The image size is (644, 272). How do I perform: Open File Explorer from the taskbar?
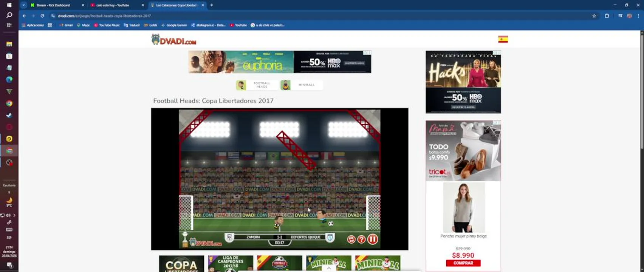(x=9, y=44)
